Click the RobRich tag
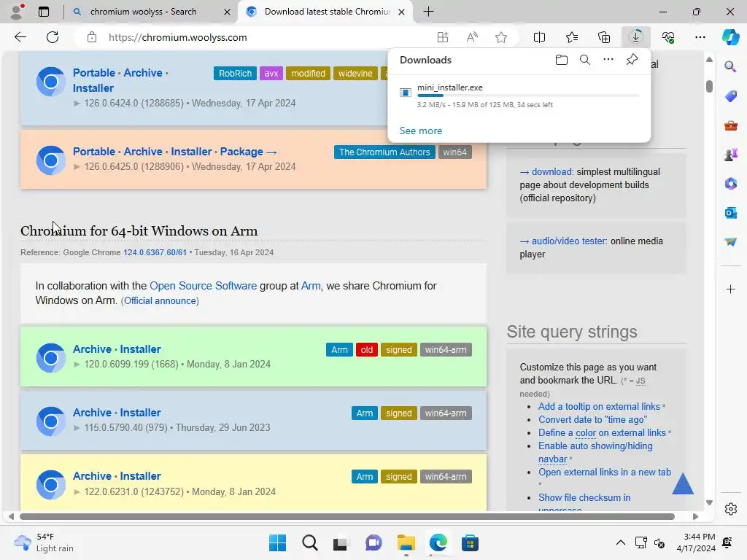This screenshot has height=560, width=747. click(x=235, y=74)
